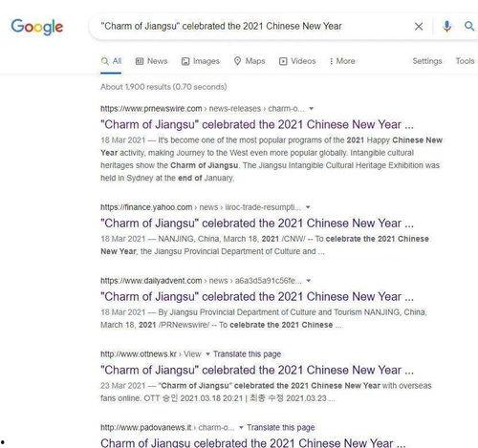Open the finance.yahoo.com result title

click(x=257, y=224)
